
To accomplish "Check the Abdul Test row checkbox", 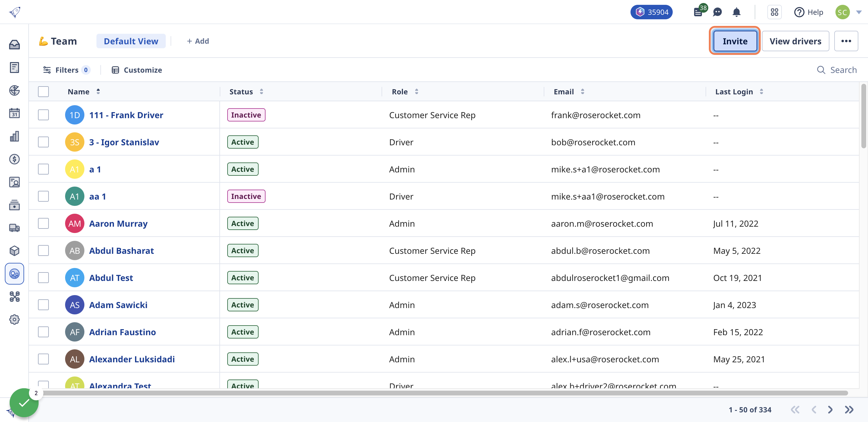I will point(43,277).
